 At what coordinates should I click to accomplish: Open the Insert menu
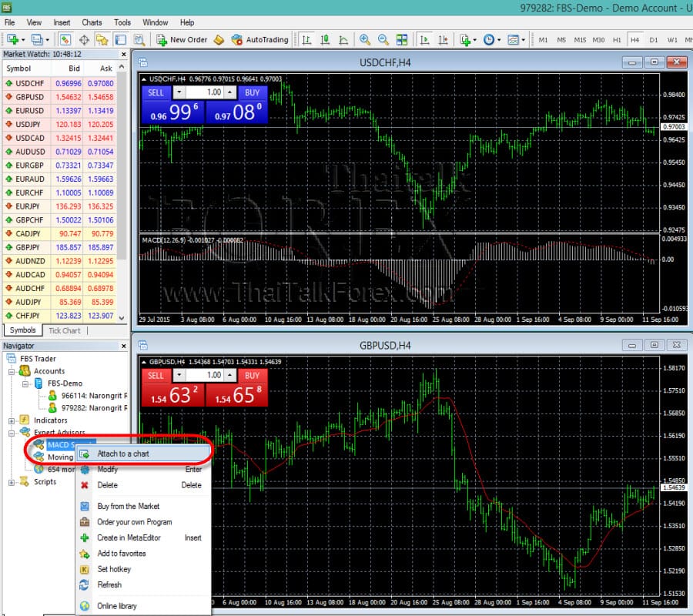pyautogui.click(x=62, y=22)
